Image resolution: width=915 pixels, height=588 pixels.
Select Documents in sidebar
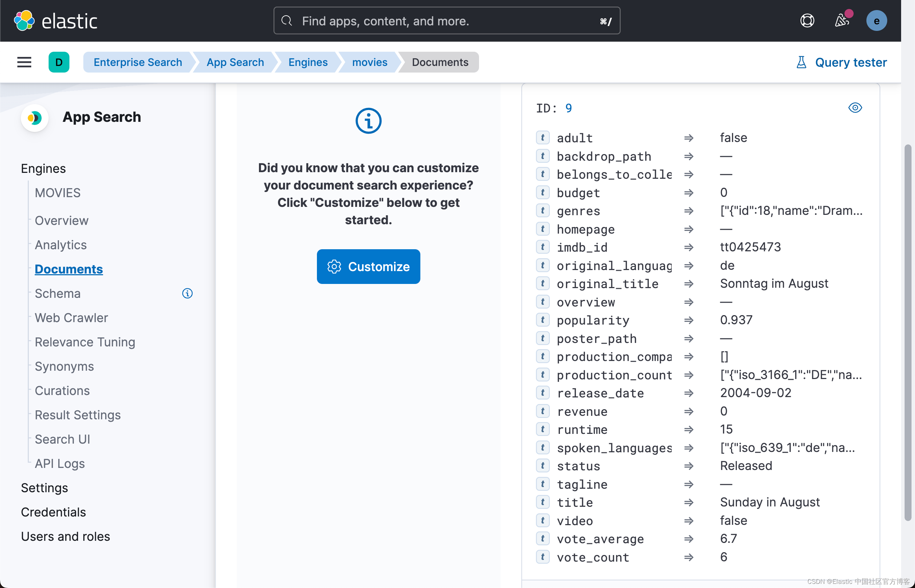[69, 269]
